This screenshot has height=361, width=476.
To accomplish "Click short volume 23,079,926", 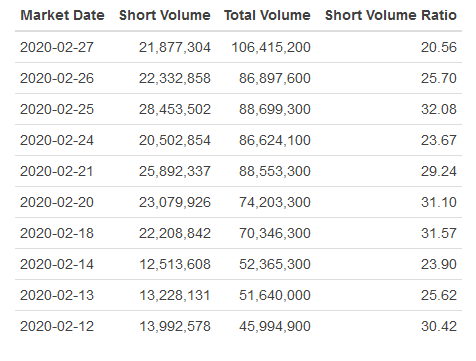I will [x=175, y=202].
